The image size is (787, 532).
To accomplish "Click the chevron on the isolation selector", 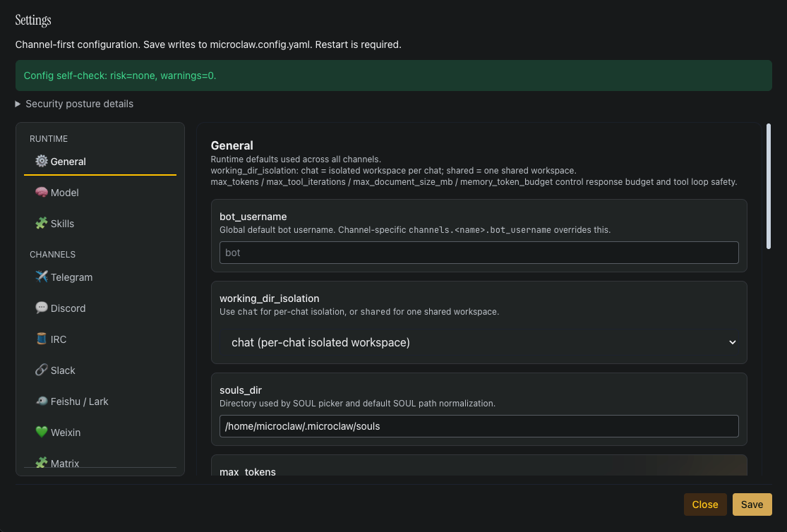I will tap(733, 342).
